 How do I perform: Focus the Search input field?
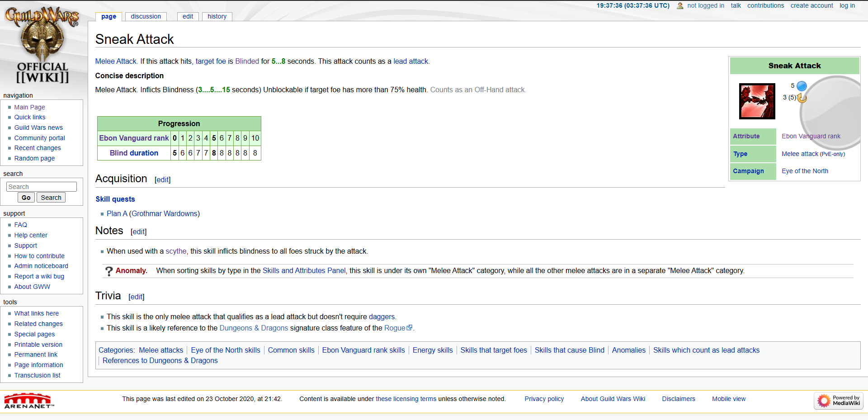click(x=42, y=187)
